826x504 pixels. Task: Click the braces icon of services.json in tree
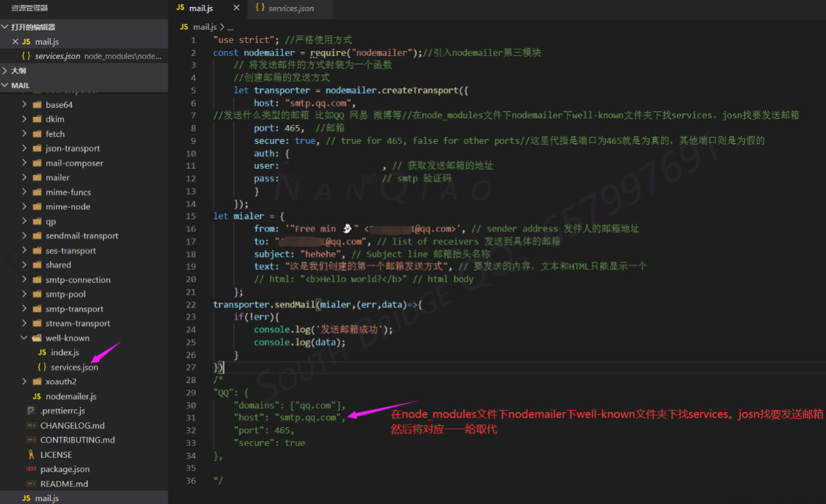tap(42, 367)
